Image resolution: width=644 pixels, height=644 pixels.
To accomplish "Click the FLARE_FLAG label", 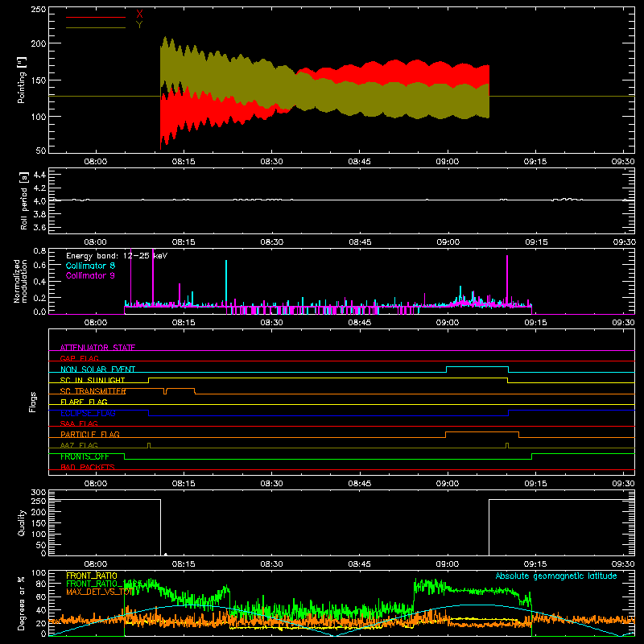I will pyautogui.click(x=84, y=402).
